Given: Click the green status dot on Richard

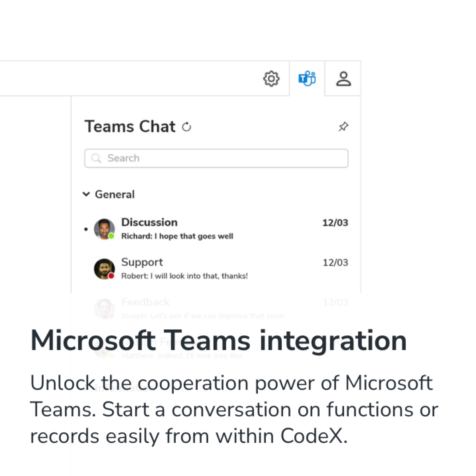Looking at the screenshot, I should pos(111,236).
